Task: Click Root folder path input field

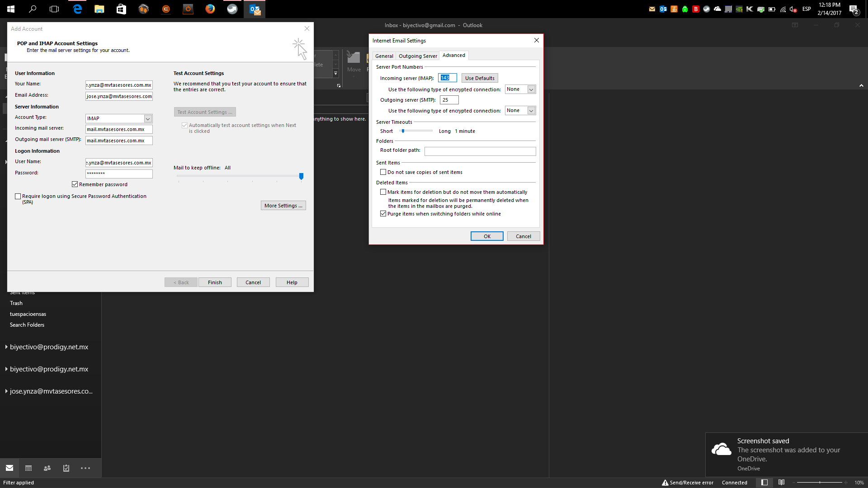Action: tap(480, 151)
